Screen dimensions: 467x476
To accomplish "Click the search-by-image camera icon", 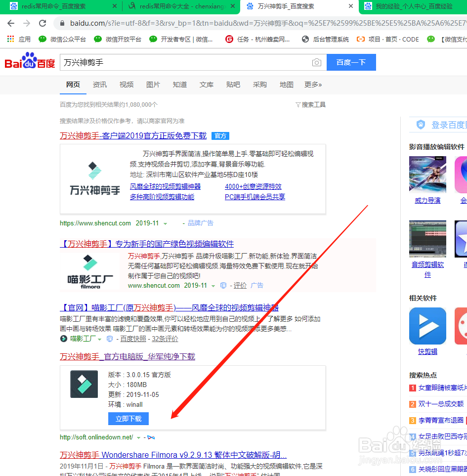I will (317, 62).
